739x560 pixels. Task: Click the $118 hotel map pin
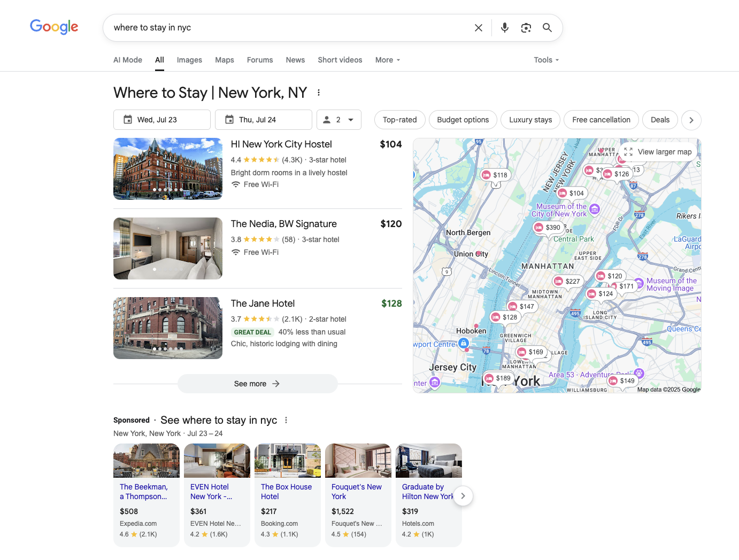coord(495,175)
